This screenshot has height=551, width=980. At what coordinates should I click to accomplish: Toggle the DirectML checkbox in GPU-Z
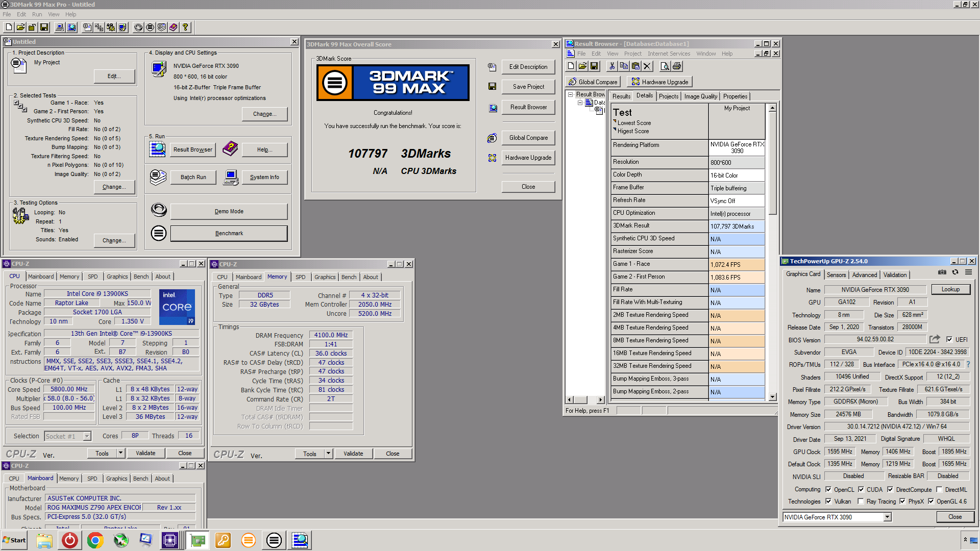pos(939,489)
